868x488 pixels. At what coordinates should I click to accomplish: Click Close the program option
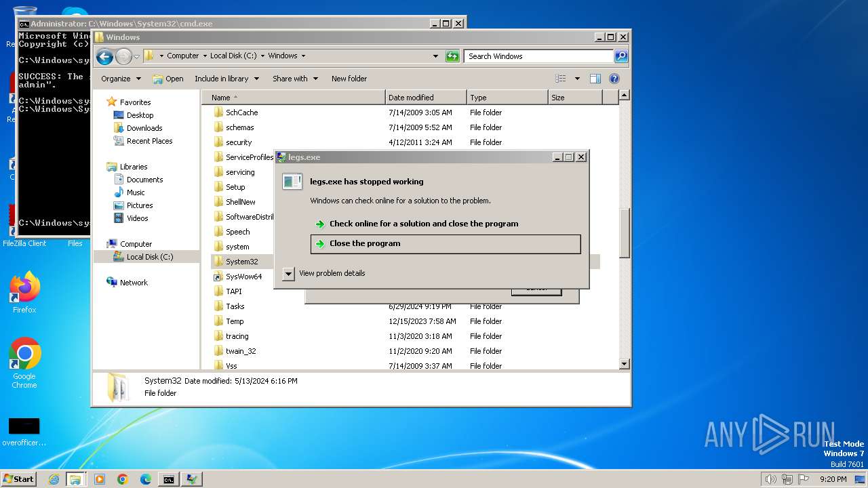click(x=446, y=244)
